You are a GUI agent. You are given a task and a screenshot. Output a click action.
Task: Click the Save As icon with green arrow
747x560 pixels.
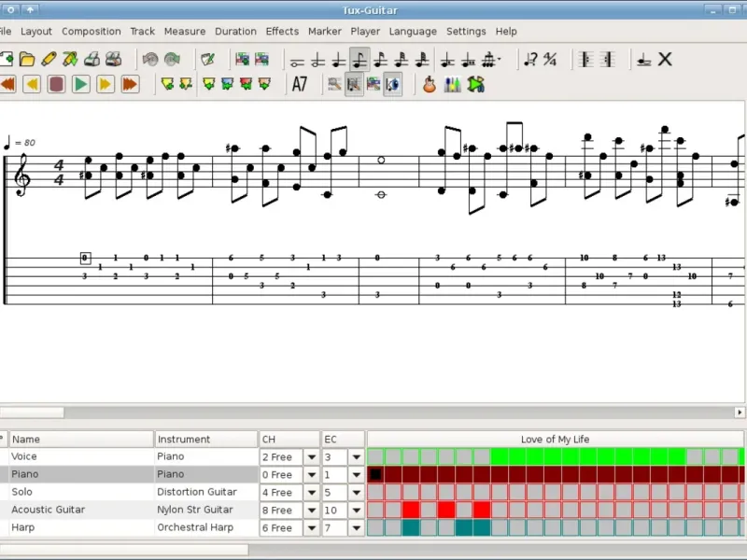point(70,60)
